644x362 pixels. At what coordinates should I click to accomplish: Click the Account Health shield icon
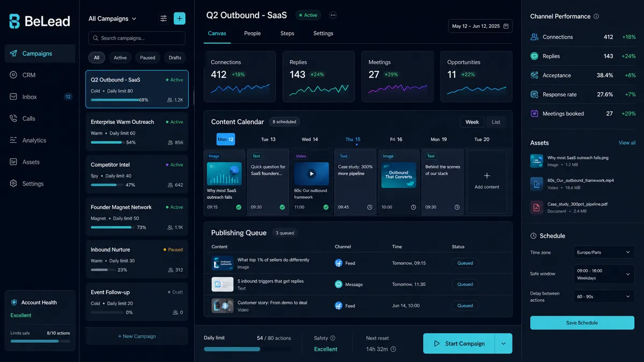click(14, 302)
